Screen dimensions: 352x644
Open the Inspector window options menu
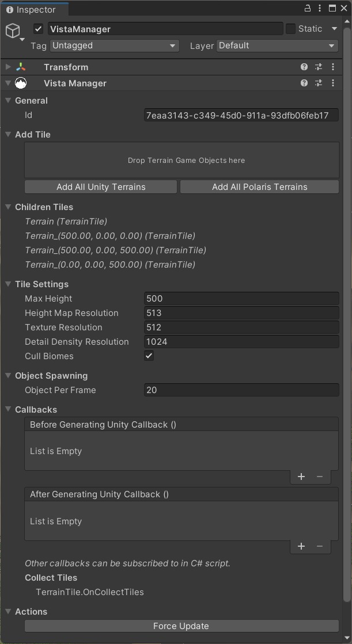click(320, 8)
